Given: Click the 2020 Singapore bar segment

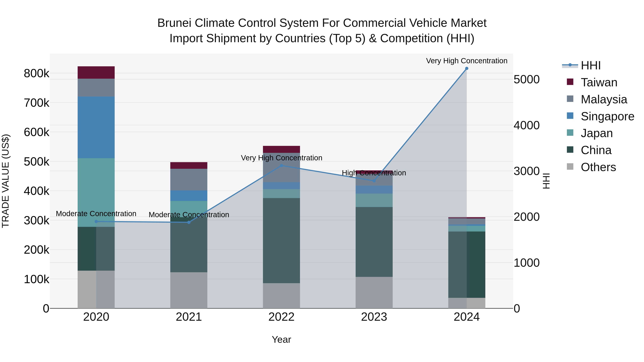Looking at the screenshot, I should (96, 127).
